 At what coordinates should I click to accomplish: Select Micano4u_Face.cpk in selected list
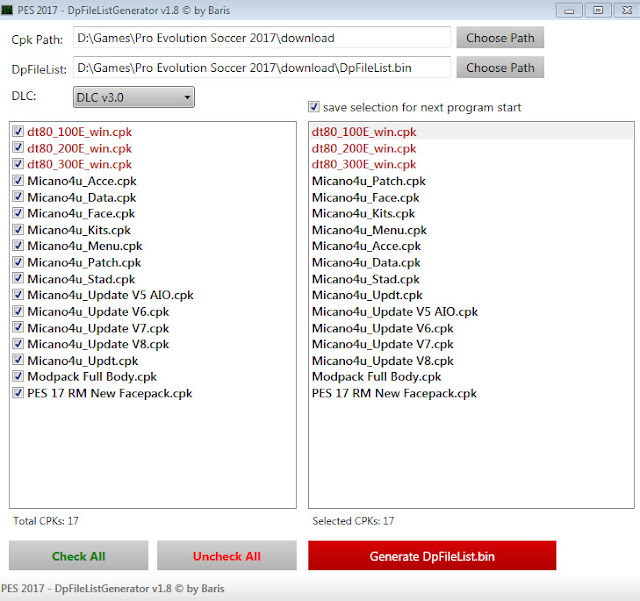(471, 198)
